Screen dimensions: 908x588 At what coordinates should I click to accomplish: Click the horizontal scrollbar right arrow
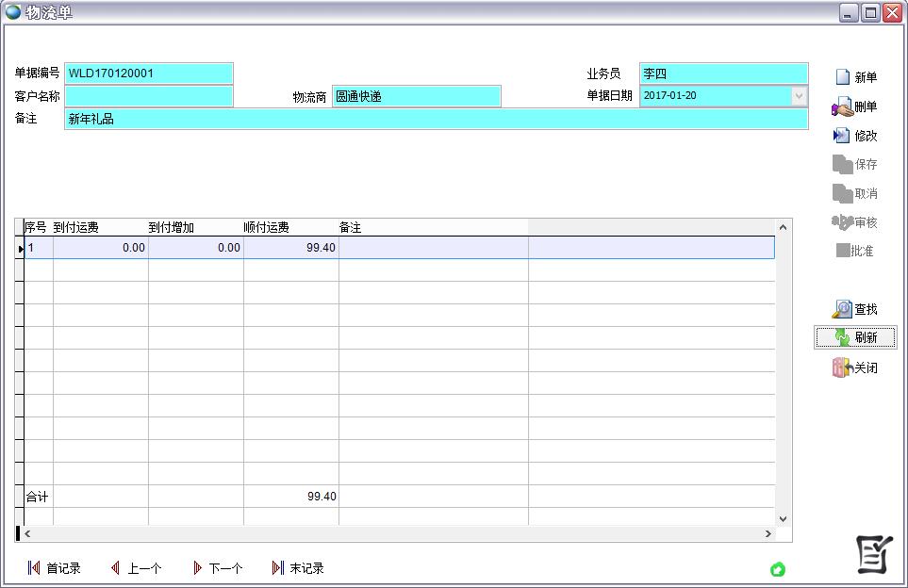768,533
